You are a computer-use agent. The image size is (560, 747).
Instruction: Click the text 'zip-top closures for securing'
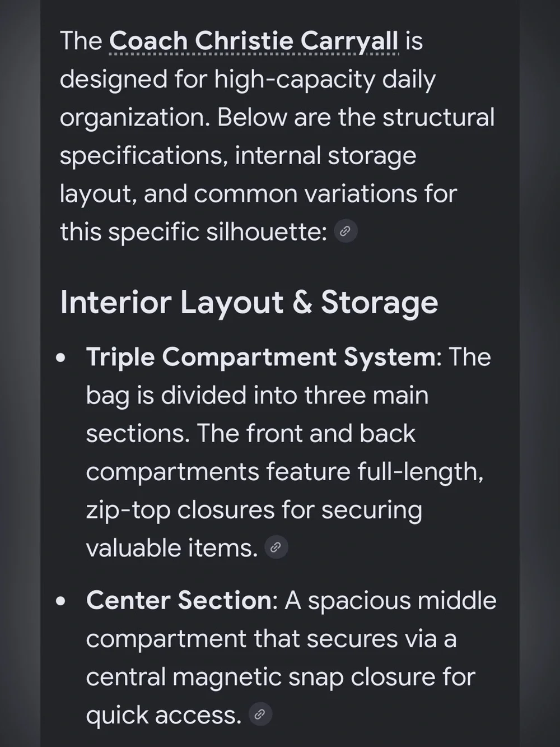pyautogui.click(x=254, y=510)
